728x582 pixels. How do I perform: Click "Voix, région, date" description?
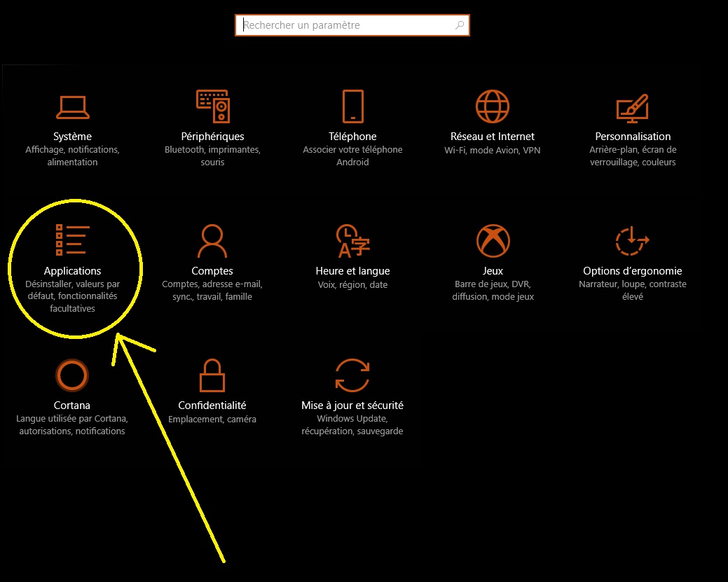point(353,285)
